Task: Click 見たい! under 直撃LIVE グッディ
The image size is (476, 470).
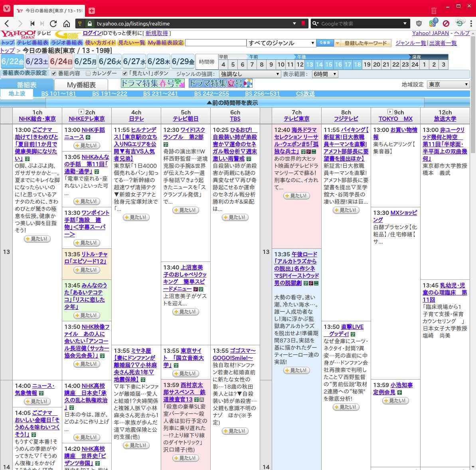Action: pos(346,407)
